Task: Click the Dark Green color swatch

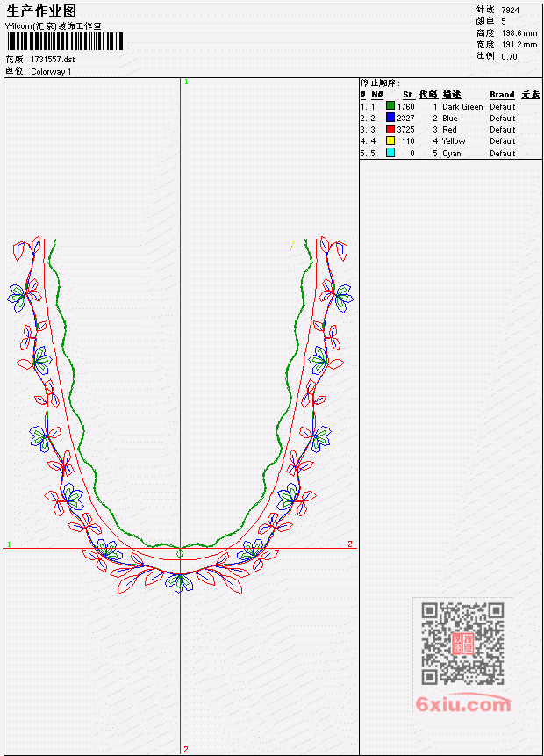Action: tap(390, 106)
